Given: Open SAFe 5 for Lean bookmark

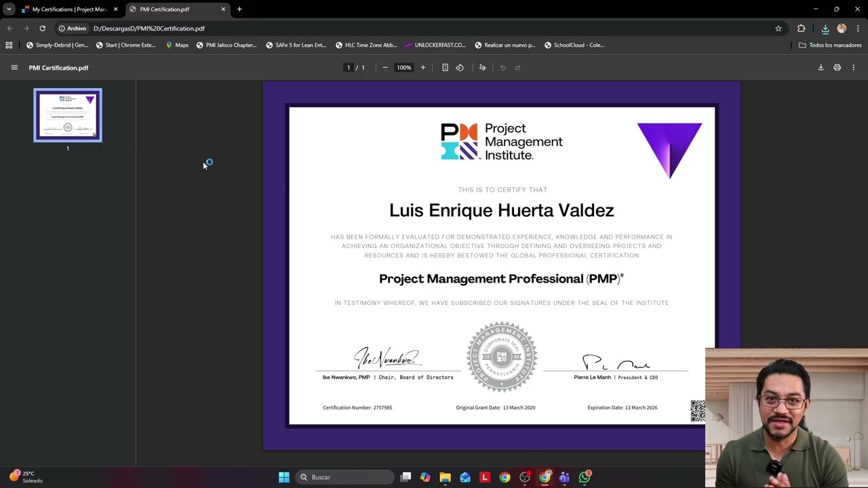Looking at the screenshot, I should (x=296, y=45).
